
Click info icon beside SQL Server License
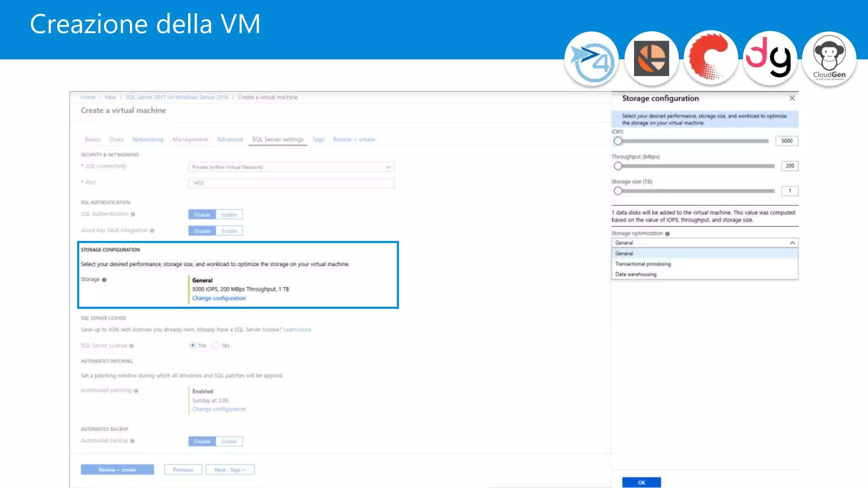pos(131,346)
